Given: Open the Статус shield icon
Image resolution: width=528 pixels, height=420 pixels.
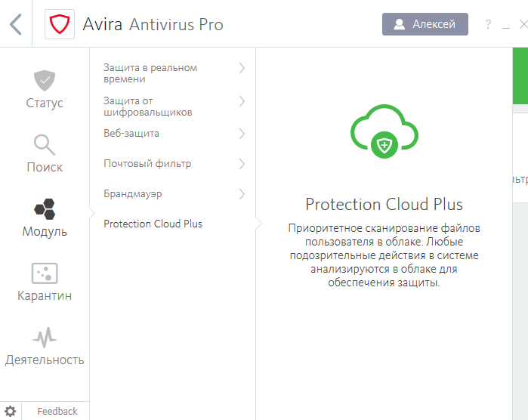Looking at the screenshot, I should (45, 81).
